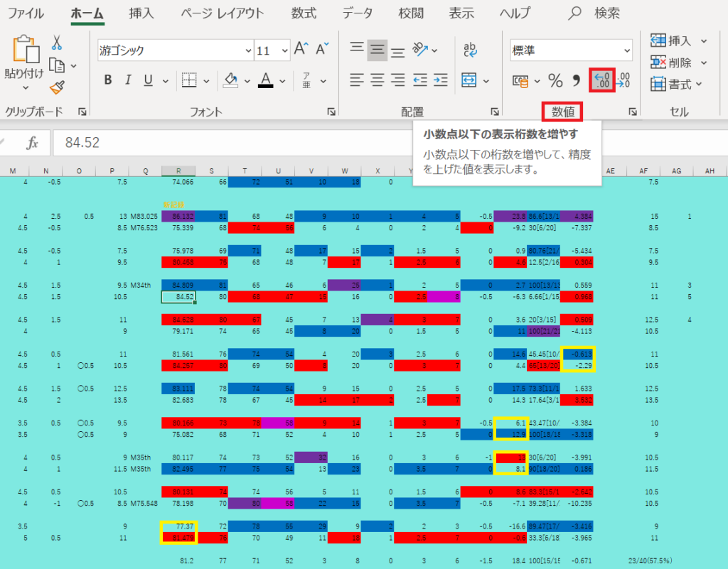Apply fill color bucket
Image resolution: width=728 pixels, height=569 pixels.
[x=230, y=80]
